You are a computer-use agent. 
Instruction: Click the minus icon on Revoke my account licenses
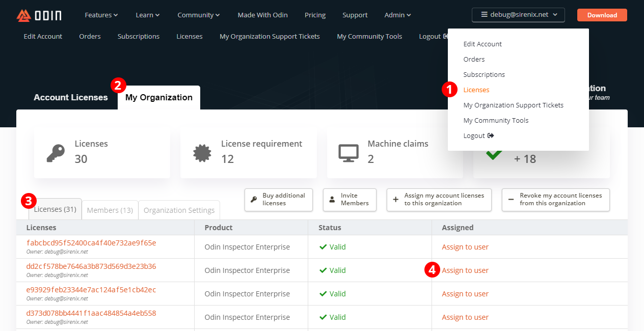[511, 200]
